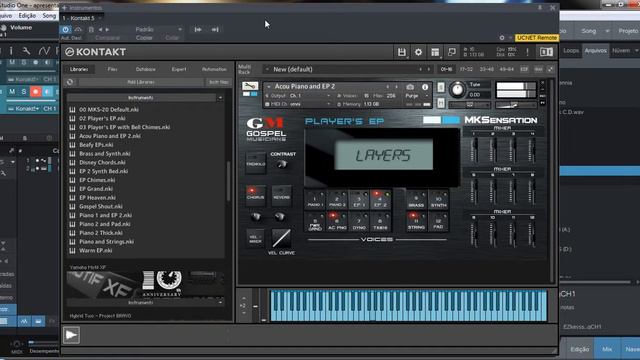Open Kontakt Options gear icon
The width and height of the screenshot is (640, 360).
coord(418,52)
